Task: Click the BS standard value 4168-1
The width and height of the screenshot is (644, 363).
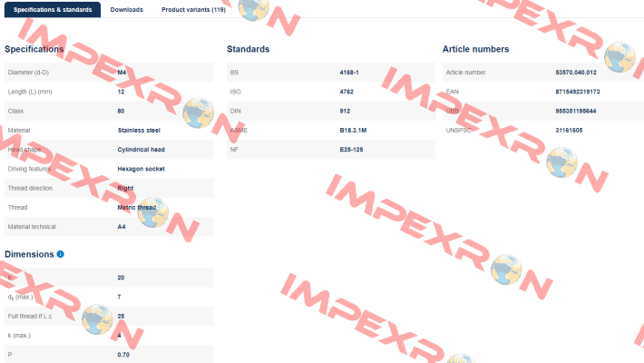Action: point(349,73)
